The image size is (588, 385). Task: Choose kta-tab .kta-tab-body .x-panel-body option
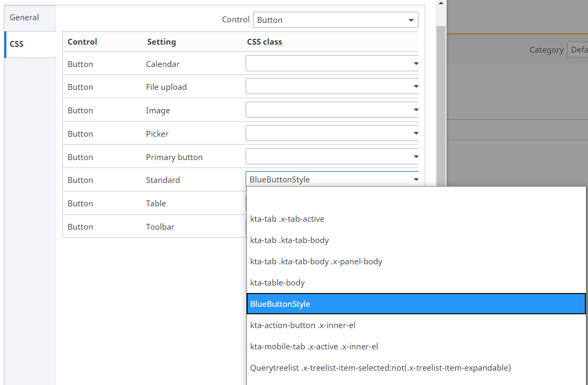(x=316, y=262)
